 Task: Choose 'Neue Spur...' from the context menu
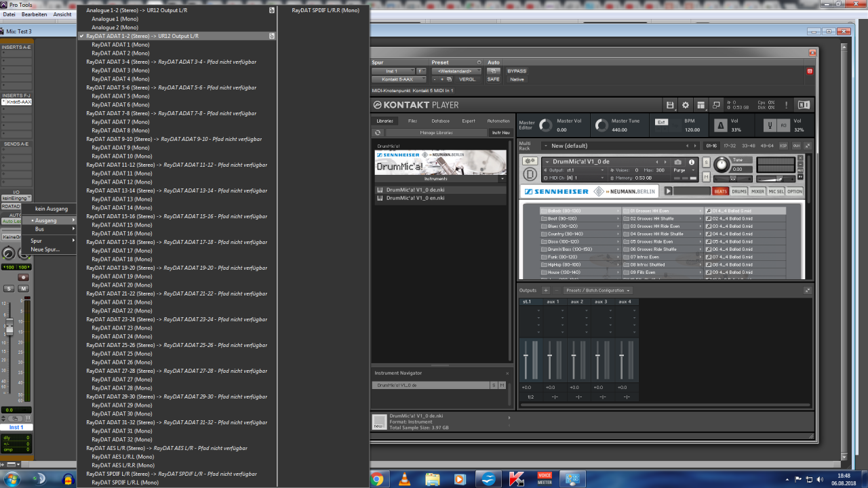pyautogui.click(x=50, y=249)
